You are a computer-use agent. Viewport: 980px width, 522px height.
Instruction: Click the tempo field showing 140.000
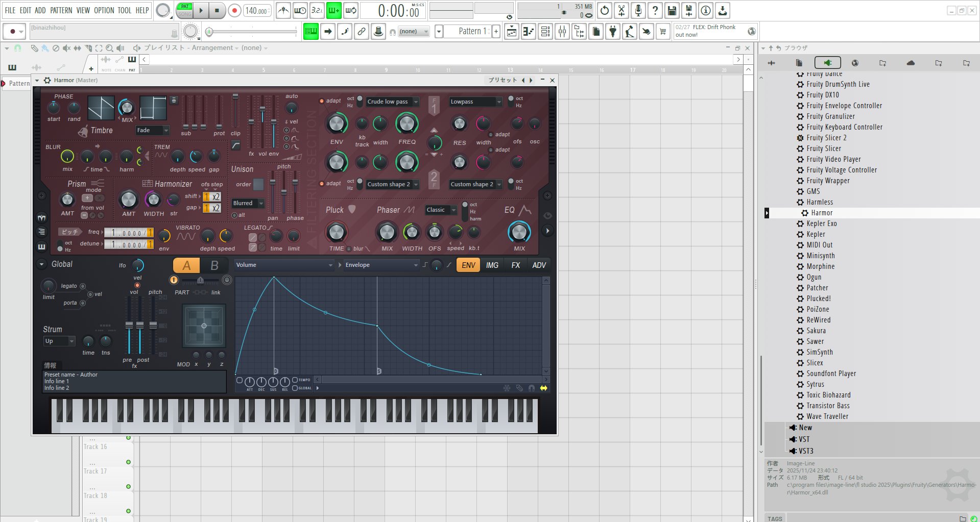point(257,10)
